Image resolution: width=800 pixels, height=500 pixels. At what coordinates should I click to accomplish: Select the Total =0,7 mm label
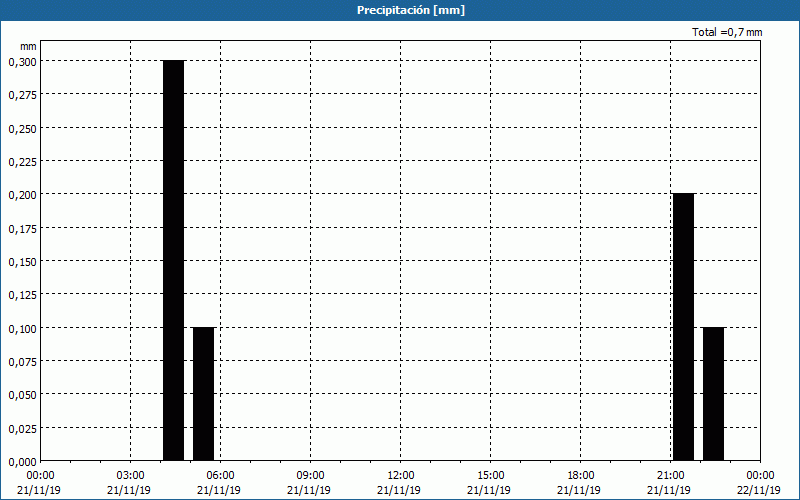[x=727, y=32]
